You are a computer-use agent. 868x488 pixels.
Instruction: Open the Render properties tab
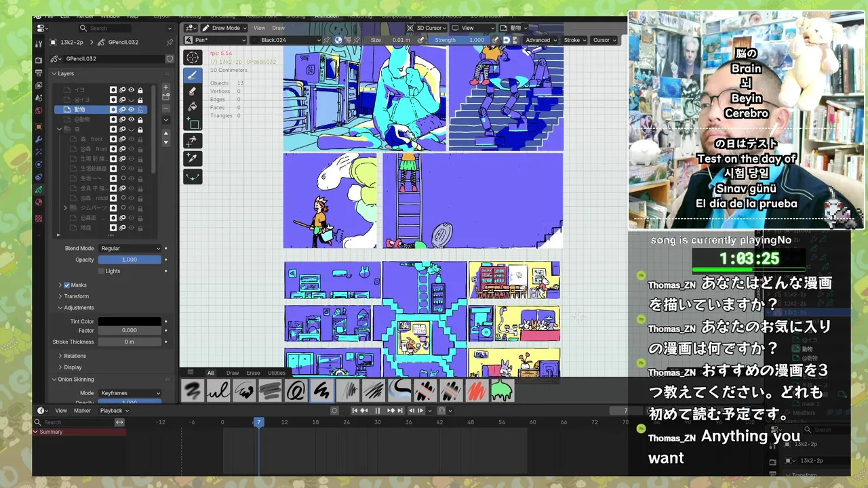tap(39, 60)
